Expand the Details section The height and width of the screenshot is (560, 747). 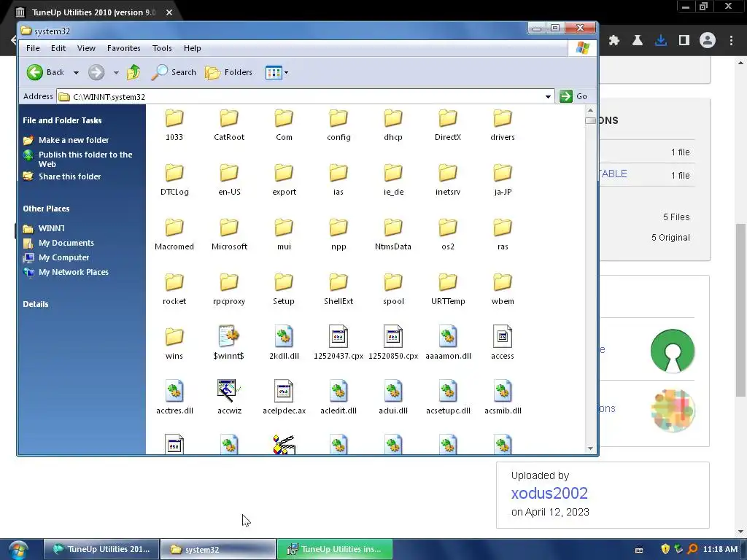(x=36, y=304)
